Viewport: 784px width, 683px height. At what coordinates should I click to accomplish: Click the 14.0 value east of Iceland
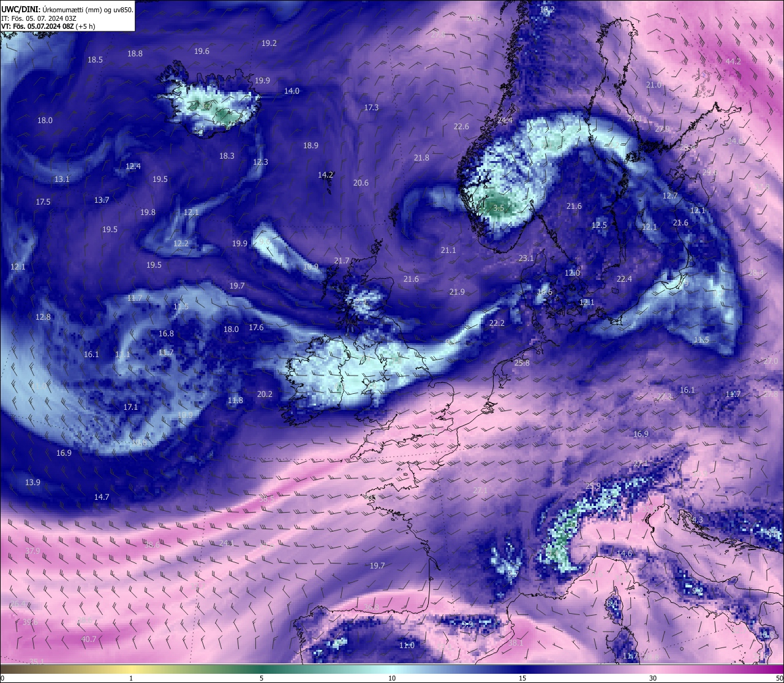(292, 91)
